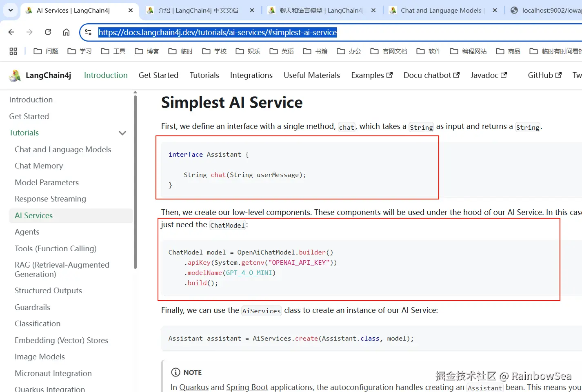Open Guardrails sidebar page
Screen dimensions: 582x392
click(x=33, y=308)
